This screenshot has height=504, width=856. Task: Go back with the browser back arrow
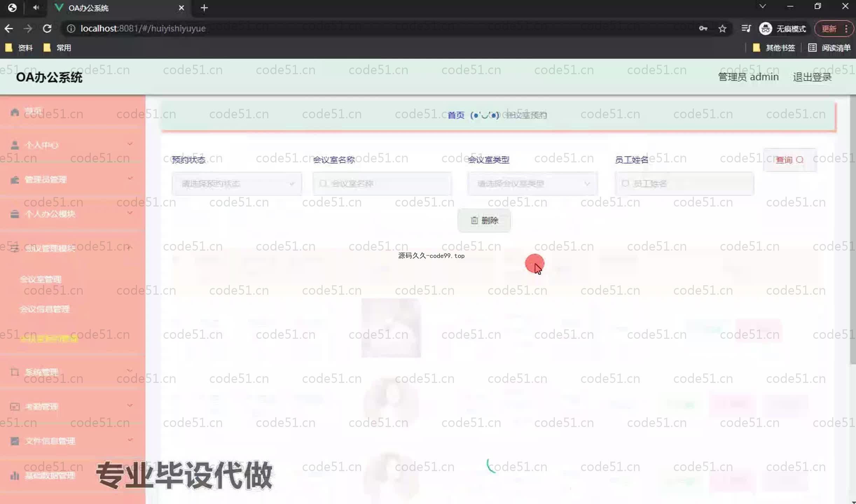(x=9, y=28)
